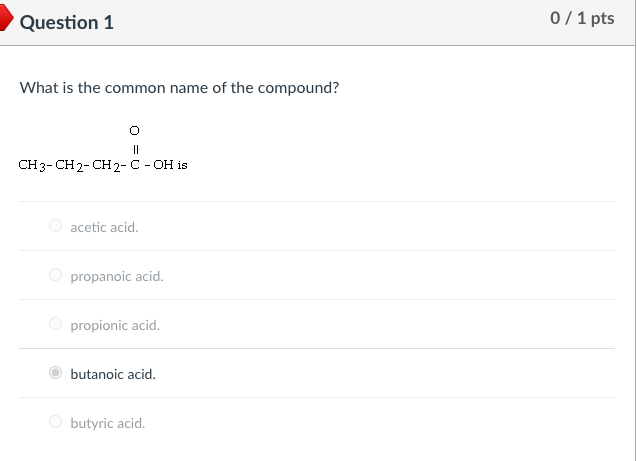Click the 'butanoic acid.' answer label

[113, 374]
